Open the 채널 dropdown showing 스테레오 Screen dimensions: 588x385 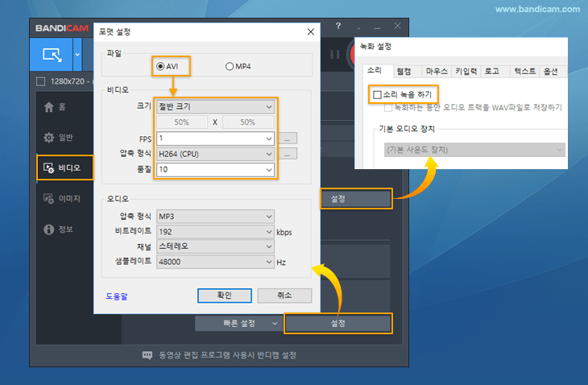pos(215,246)
